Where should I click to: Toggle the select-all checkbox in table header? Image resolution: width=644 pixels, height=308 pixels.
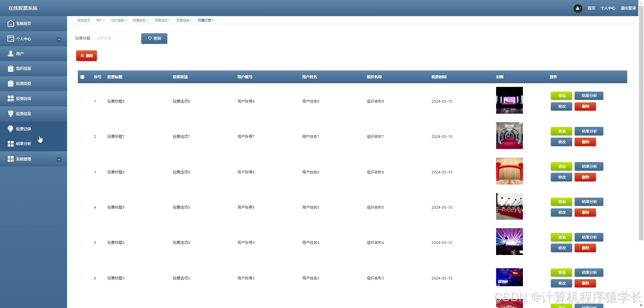pyautogui.click(x=82, y=77)
